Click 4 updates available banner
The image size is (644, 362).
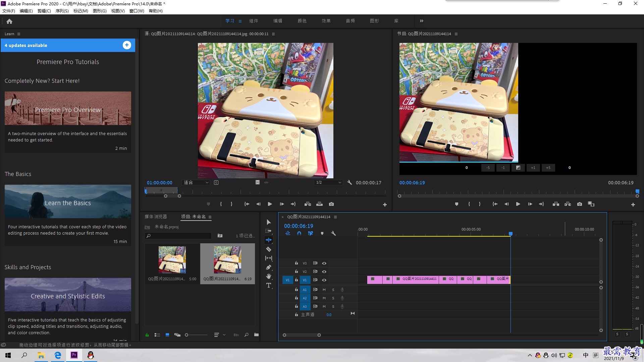[x=68, y=45]
